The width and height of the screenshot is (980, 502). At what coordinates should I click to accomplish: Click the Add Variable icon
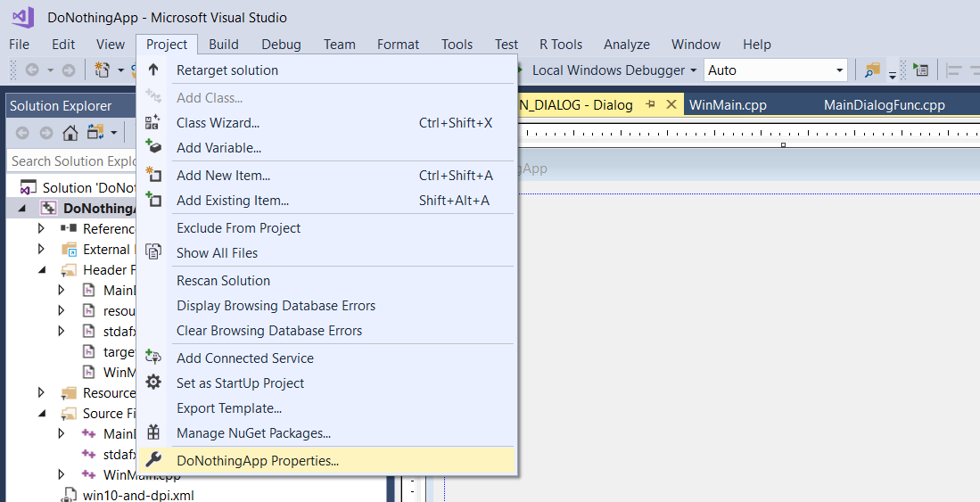153,146
